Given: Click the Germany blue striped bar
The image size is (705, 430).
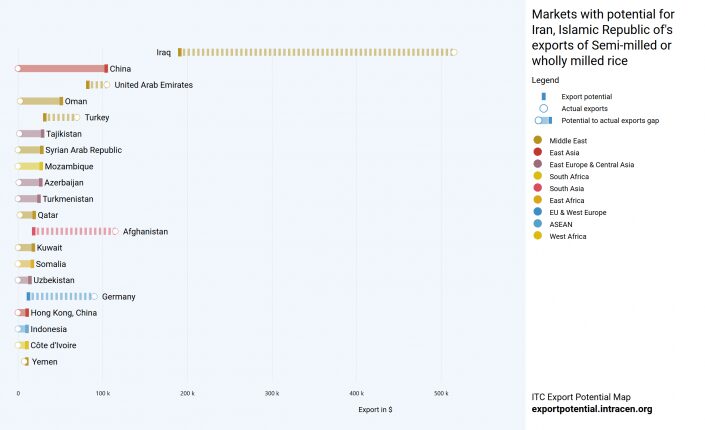Looking at the screenshot, I should [62, 296].
